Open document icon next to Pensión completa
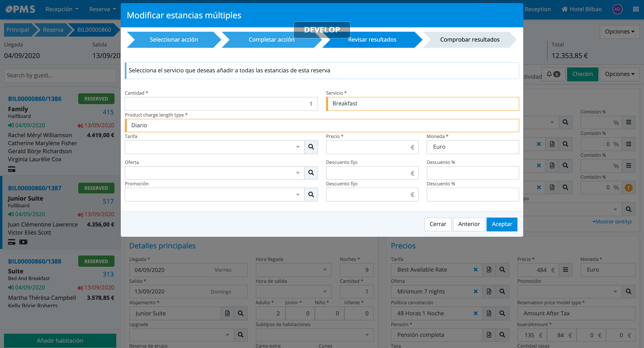 click(489, 335)
